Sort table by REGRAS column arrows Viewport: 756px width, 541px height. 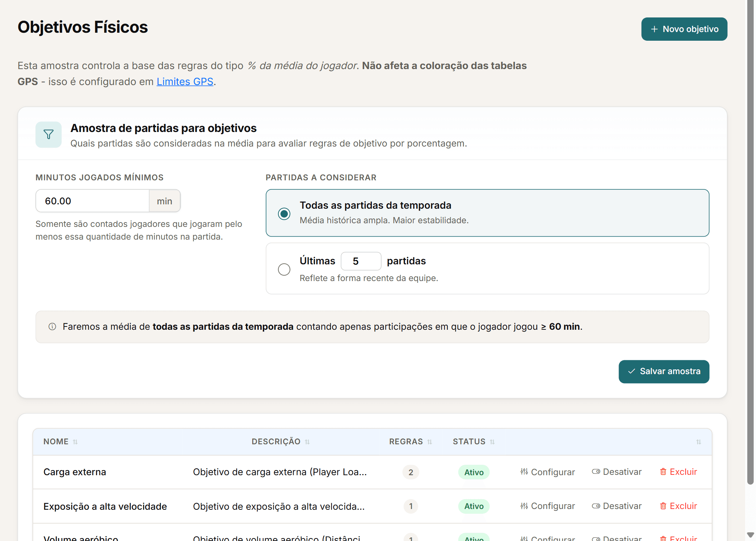point(430,442)
